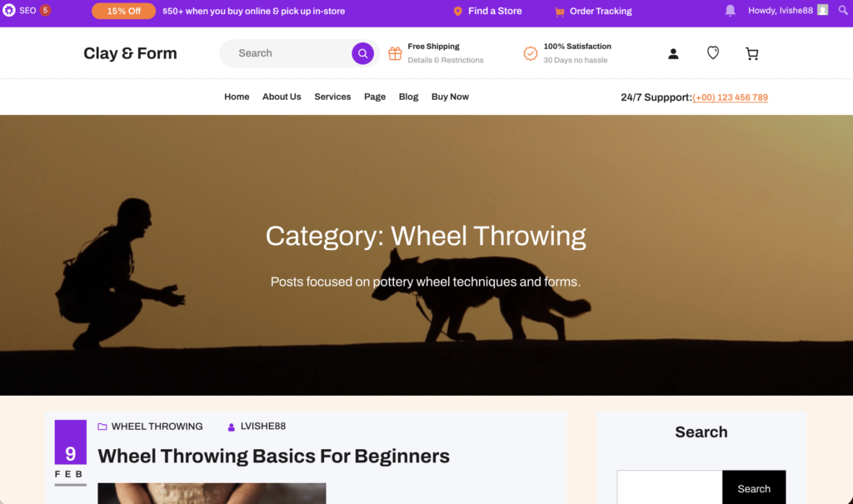Call the support phone number link
Viewport: 853px width, 504px height.
(x=730, y=97)
